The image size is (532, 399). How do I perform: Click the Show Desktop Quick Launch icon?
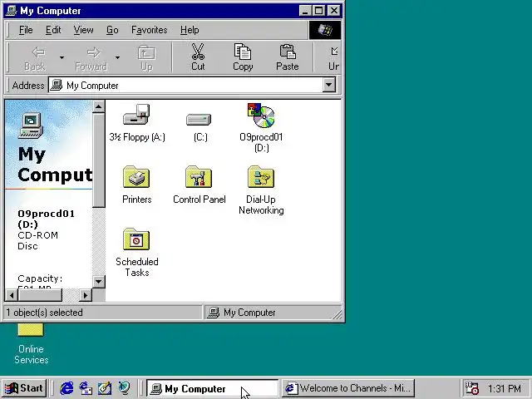click(105, 388)
